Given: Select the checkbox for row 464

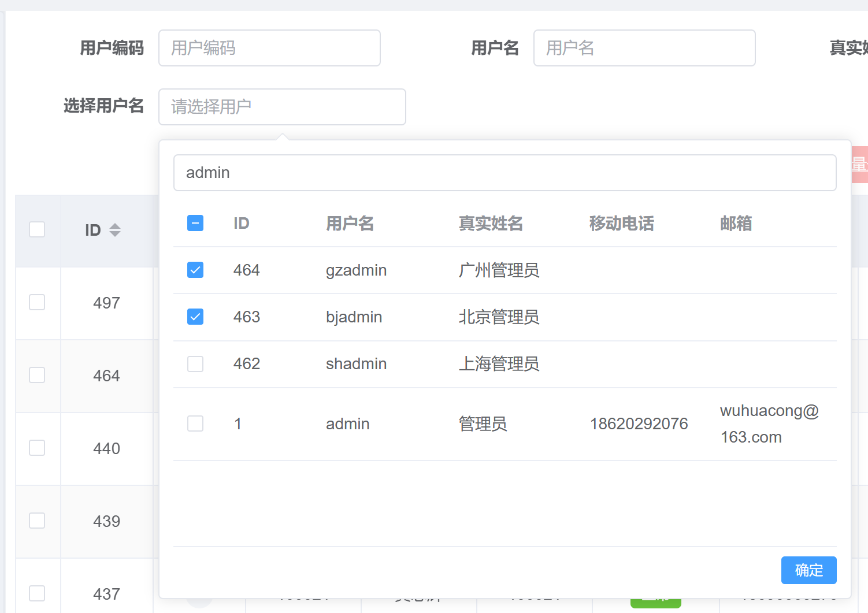Looking at the screenshot, I should tap(37, 374).
